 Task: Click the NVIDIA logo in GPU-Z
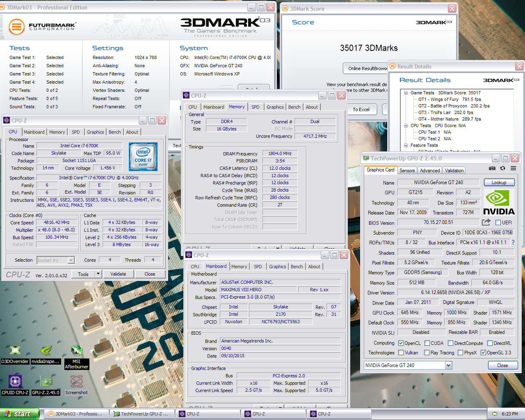pos(499,202)
